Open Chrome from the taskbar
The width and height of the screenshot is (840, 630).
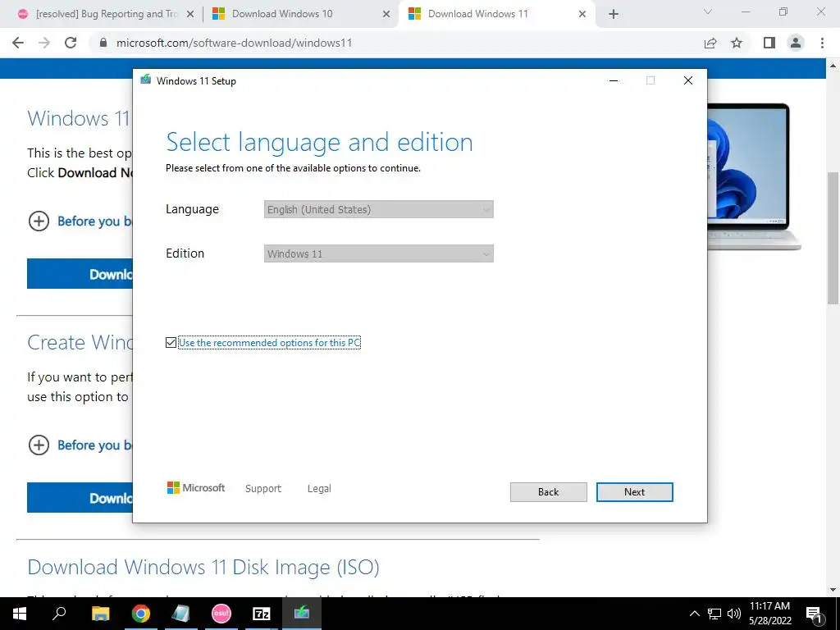click(x=141, y=614)
